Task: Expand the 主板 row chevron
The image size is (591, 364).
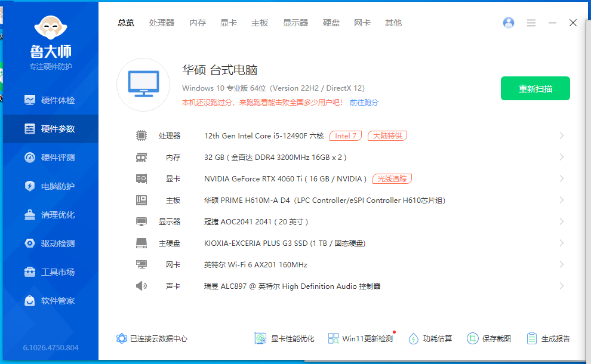Action: click(561, 200)
